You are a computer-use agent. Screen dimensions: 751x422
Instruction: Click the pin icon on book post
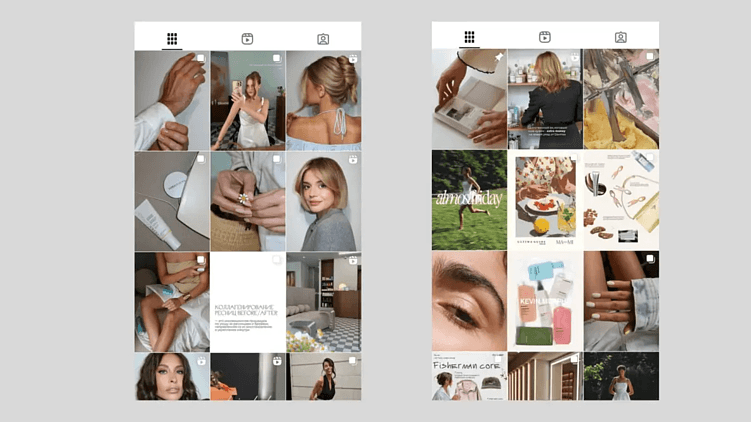499,57
